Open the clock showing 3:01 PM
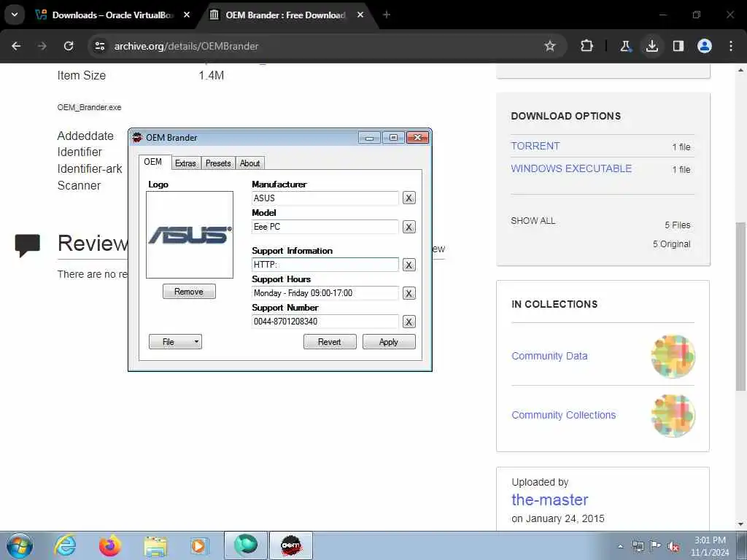Image resolution: width=747 pixels, height=560 pixels. tap(710, 546)
